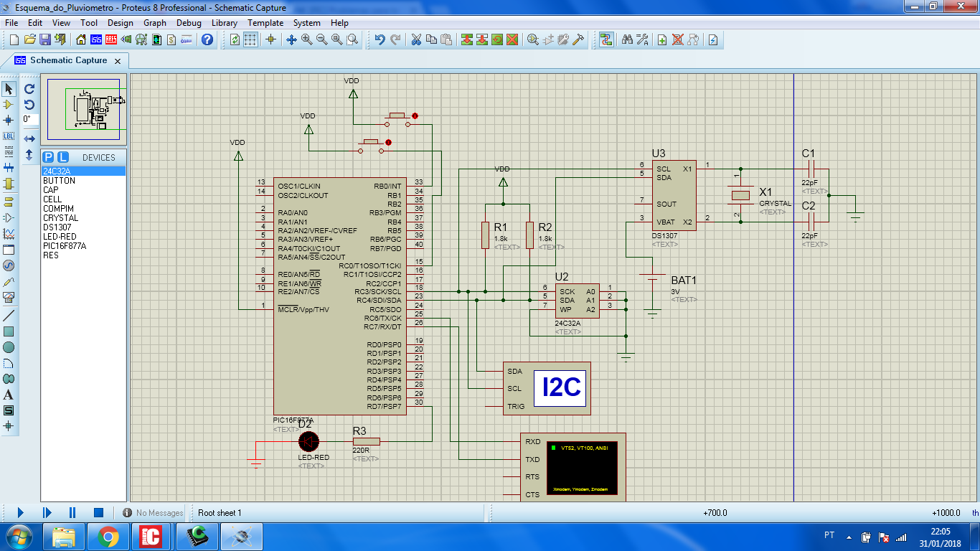Select the 2D circle drawing tool

tap(9, 347)
